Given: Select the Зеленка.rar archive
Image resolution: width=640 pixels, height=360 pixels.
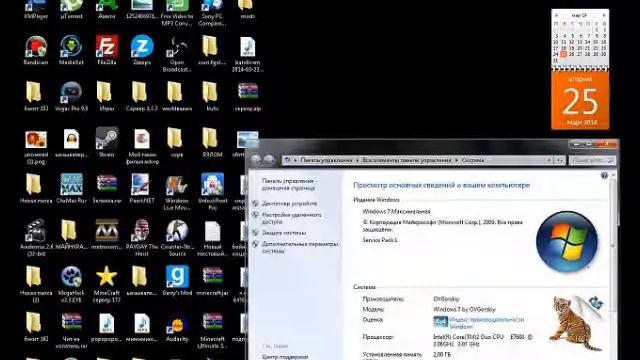Looking at the screenshot, I should pos(107,188).
